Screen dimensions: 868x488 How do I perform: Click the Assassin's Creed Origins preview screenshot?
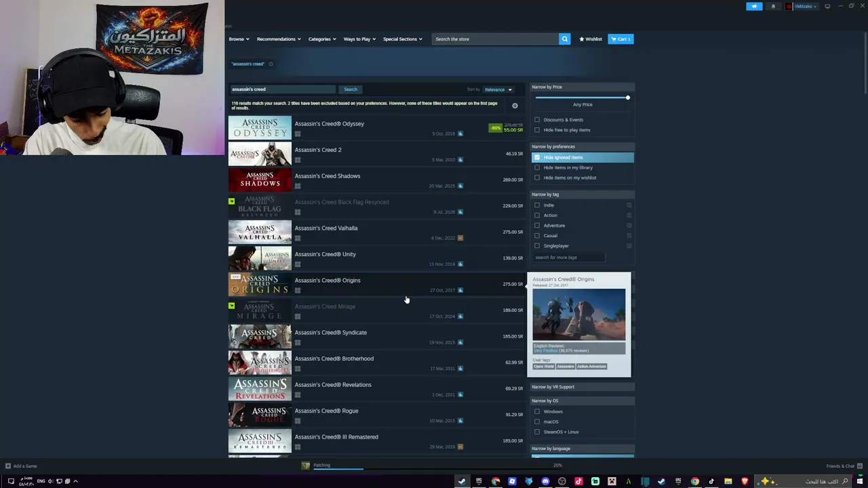tap(579, 314)
